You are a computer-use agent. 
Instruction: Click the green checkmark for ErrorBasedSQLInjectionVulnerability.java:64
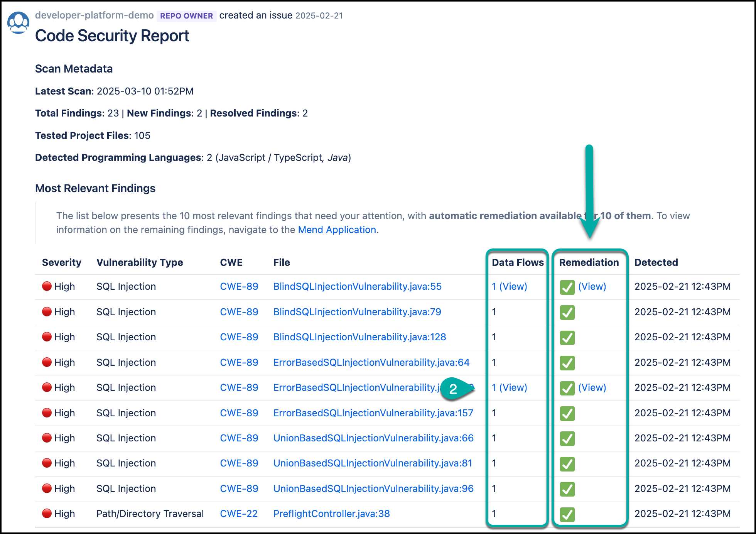(x=567, y=363)
